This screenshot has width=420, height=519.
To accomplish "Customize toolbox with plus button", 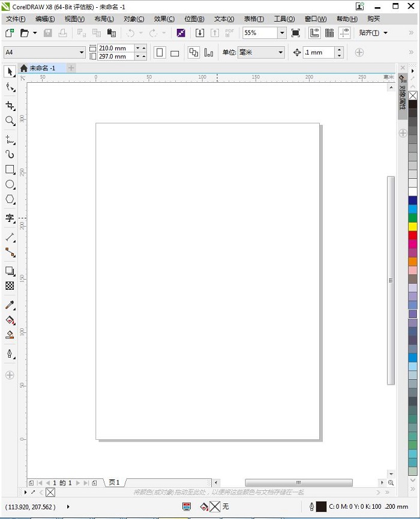I will tap(10, 375).
